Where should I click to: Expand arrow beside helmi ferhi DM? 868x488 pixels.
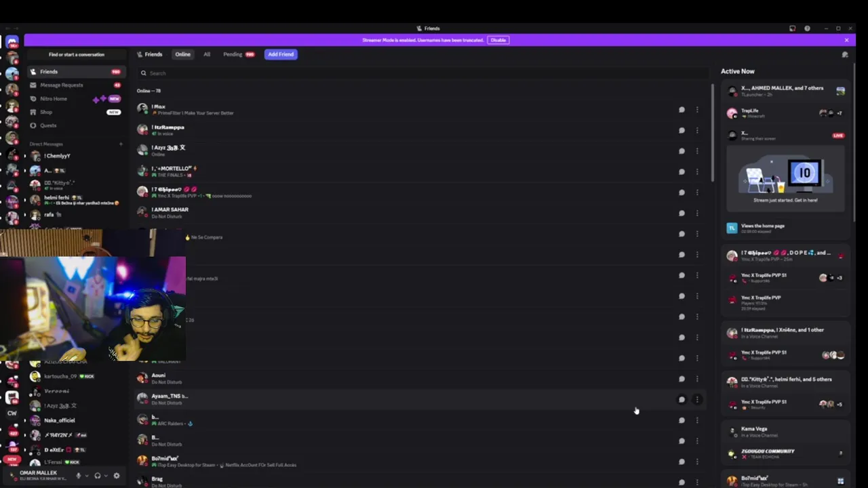tap(25, 199)
